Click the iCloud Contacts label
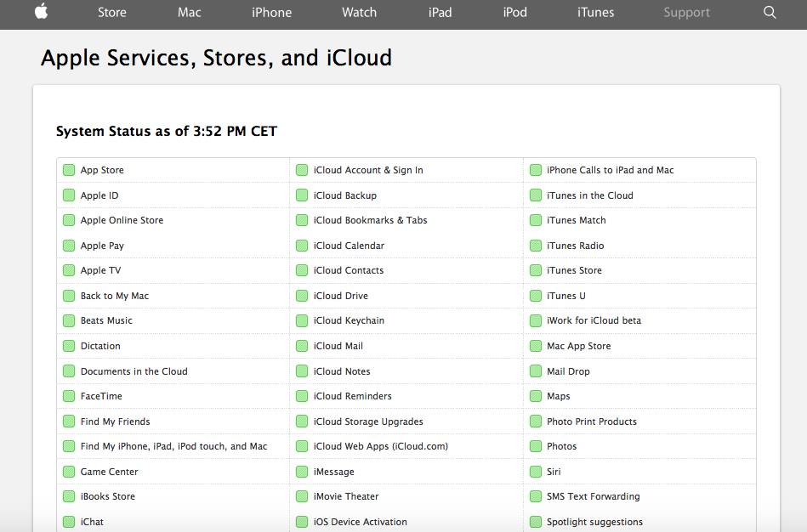The image size is (807, 532). [x=349, y=270]
